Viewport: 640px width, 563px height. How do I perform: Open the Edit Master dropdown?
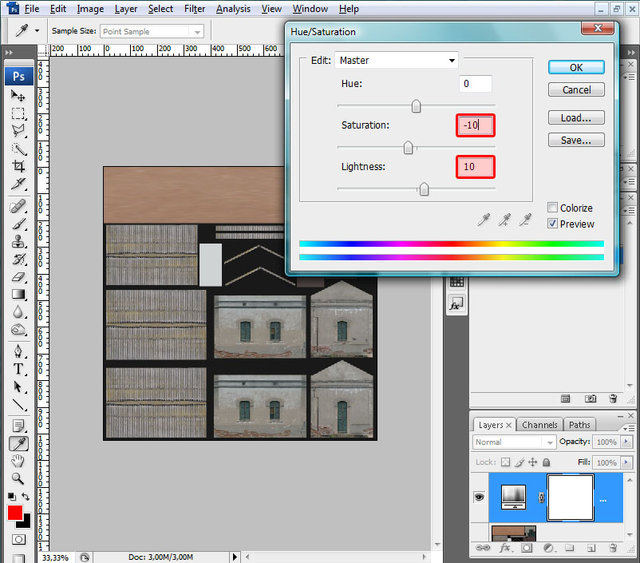tap(397, 60)
